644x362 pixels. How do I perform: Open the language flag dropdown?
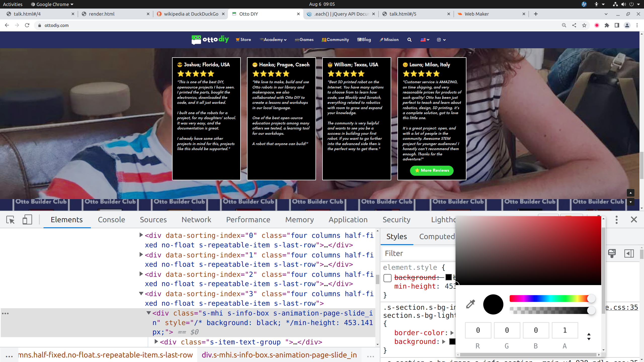(x=425, y=40)
